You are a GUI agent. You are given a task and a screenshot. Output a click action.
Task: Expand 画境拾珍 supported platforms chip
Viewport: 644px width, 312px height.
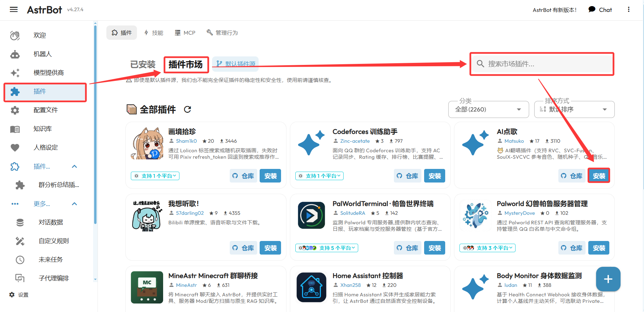pos(155,176)
